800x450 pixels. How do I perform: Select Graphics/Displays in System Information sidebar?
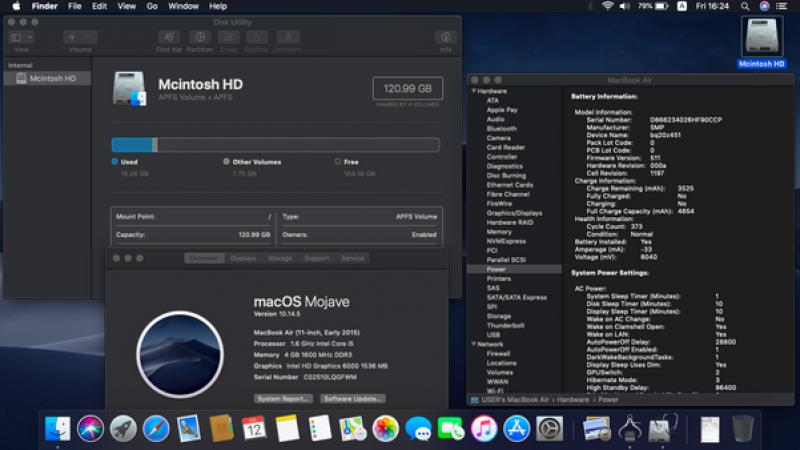pos(514,213)
